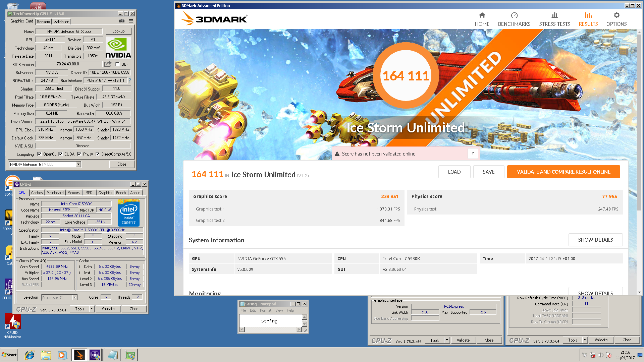Click GPU-Z camera screenshot icon

[122, 21]
